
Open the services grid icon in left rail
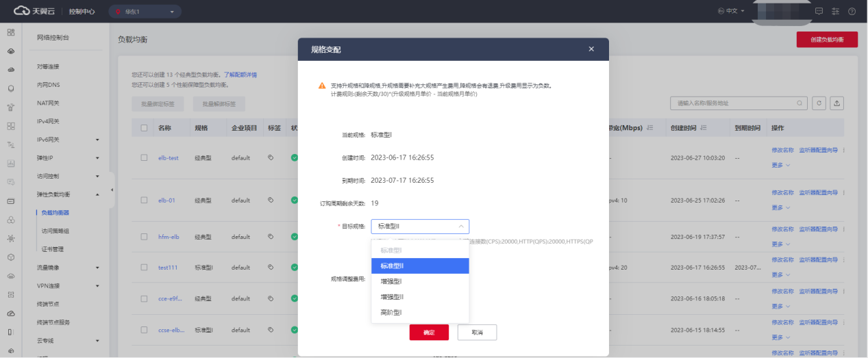coord(10,33)
